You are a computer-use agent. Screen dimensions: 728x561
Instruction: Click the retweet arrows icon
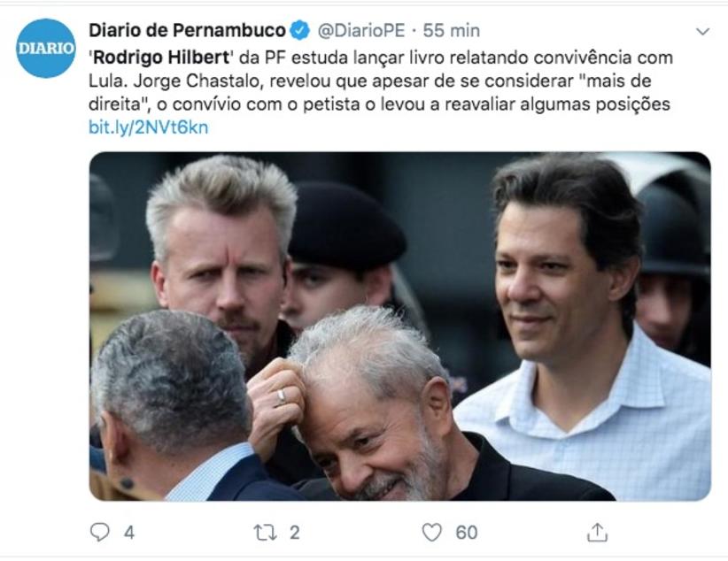pyautogui.click(x=265, y=532)
